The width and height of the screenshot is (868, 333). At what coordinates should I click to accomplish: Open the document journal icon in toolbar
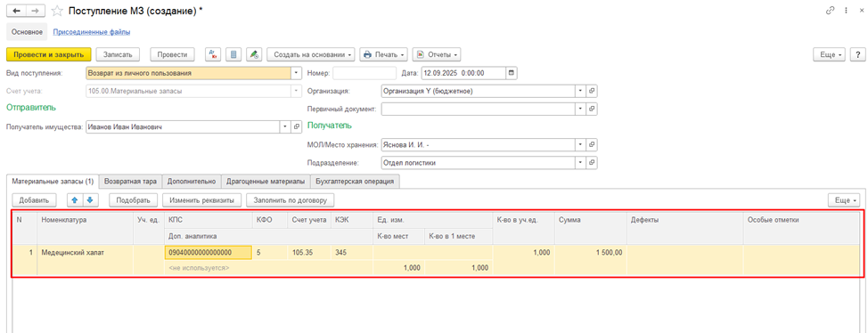pos(233,54)
